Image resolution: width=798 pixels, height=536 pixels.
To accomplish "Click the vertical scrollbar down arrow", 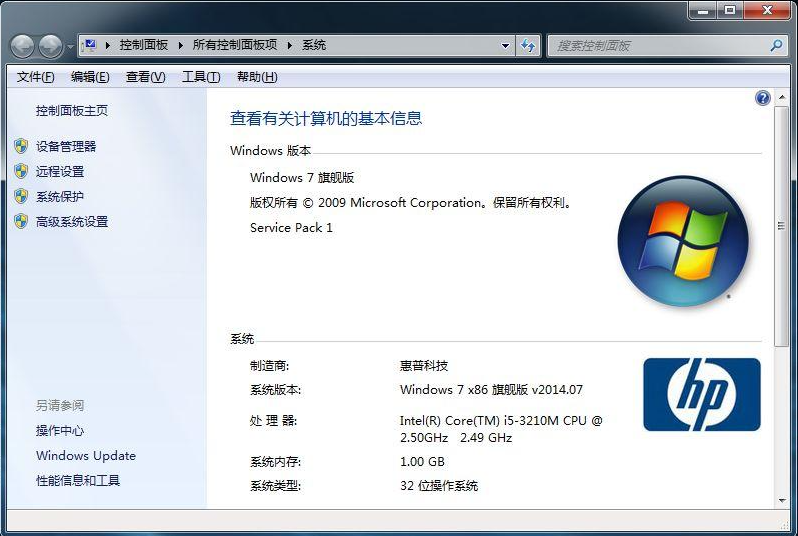I will point(781,499).
